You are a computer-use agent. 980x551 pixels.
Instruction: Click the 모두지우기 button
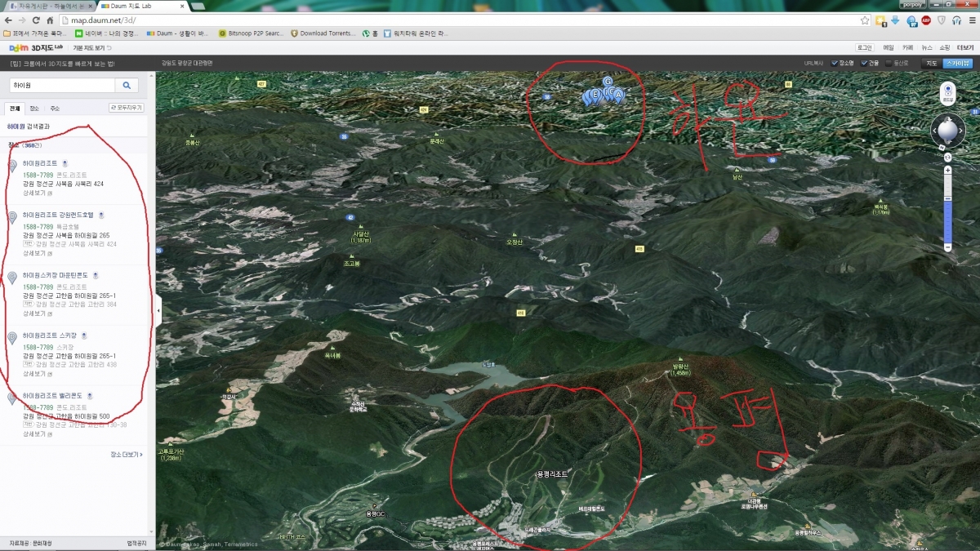pos(126,108)
